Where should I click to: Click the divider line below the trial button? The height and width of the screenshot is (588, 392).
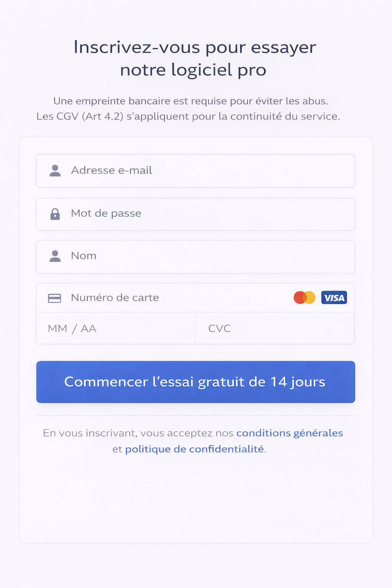[196, 415]
